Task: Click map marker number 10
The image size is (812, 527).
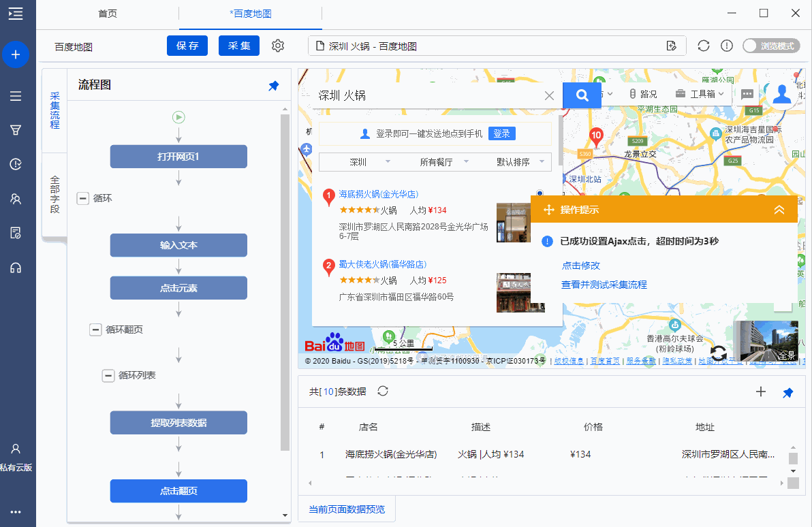Action: [596, 137]
